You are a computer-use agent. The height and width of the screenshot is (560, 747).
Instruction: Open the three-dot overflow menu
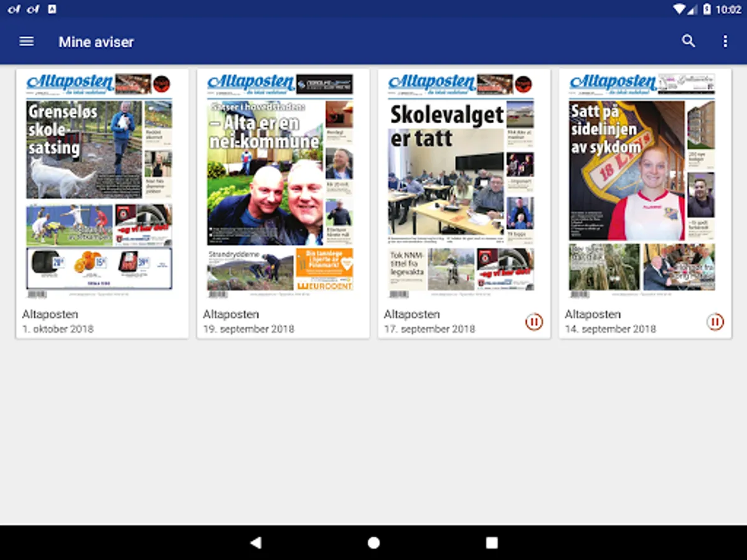[x=725, y=41]
